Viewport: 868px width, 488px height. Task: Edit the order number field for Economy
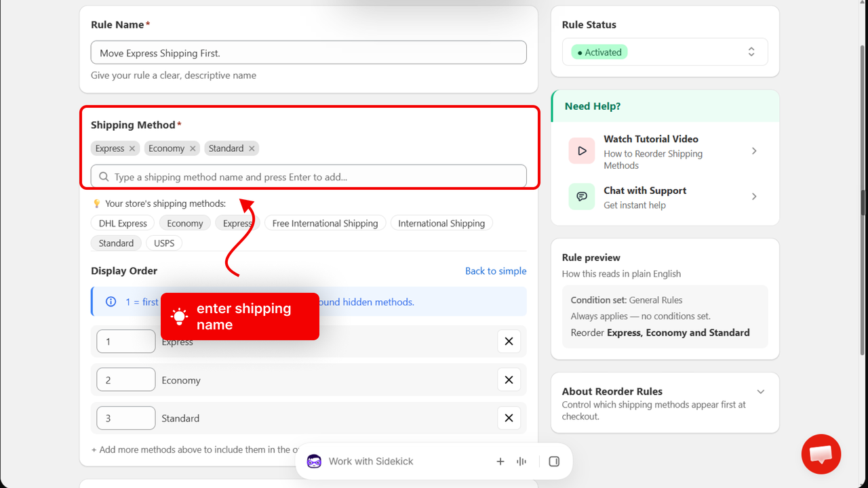[x=126, y=380]
